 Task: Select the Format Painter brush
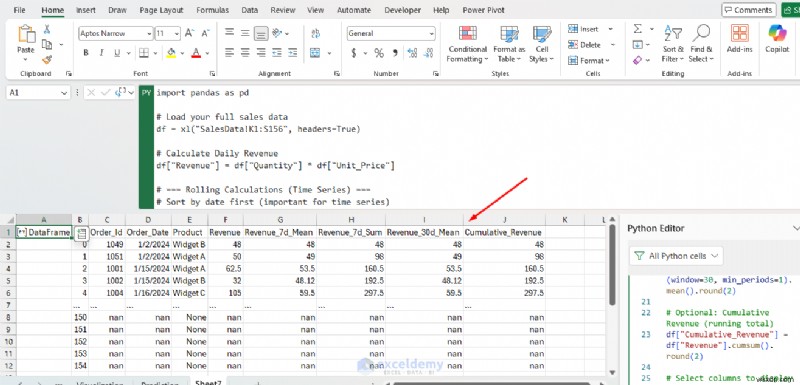(x=47, y=60)
